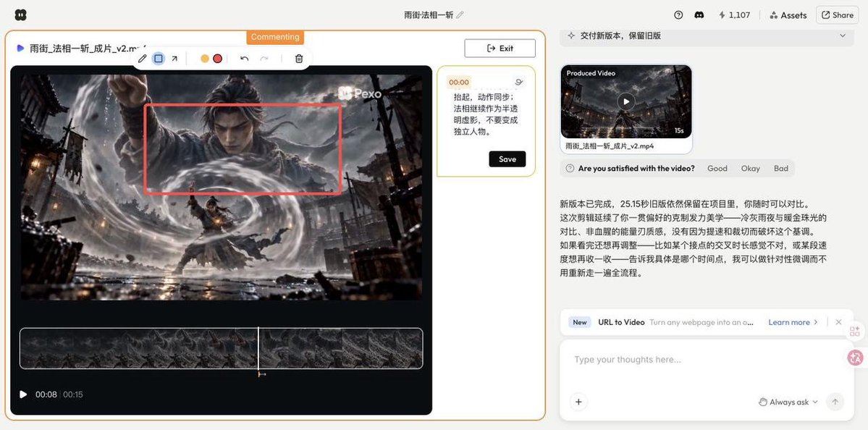Open the help question-mark icon
Viewport: 868px width, 430px height.
(678, 15)
